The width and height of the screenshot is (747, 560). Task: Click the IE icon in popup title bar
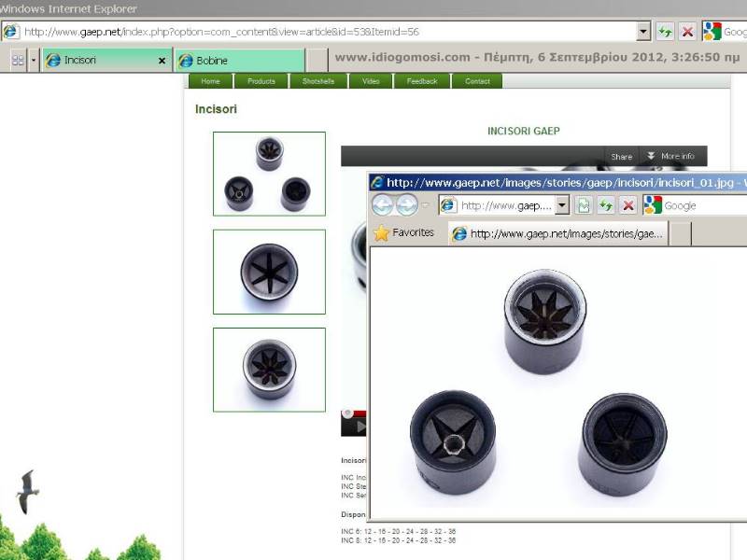point(377,182)
